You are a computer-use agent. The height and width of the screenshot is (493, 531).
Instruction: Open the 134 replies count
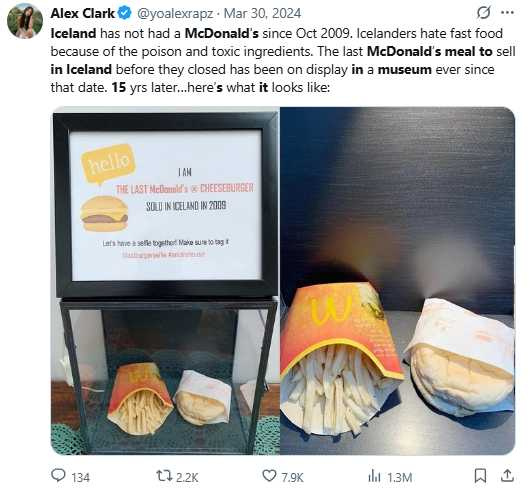[81, 477]
